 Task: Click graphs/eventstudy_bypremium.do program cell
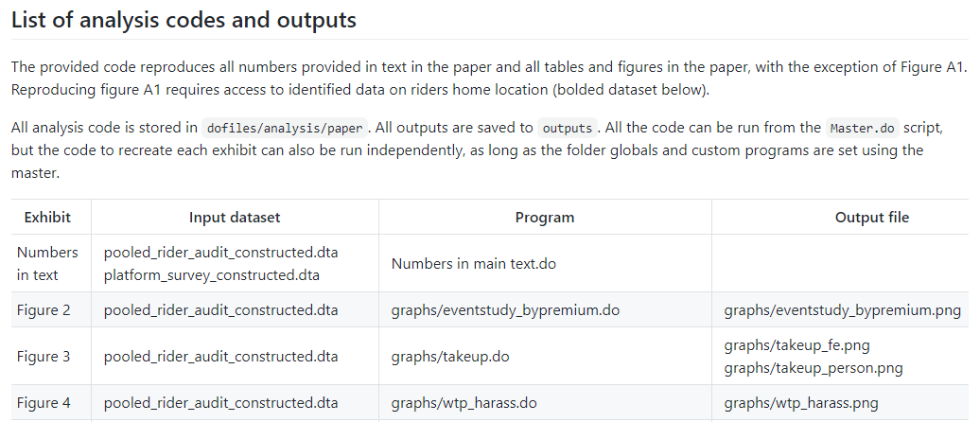click(506, 309)
